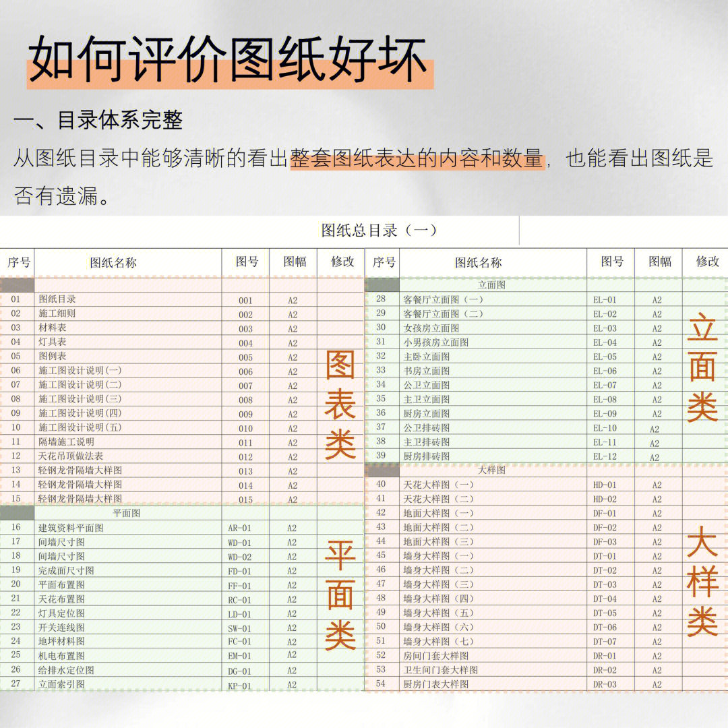
Task: Select the row name "图例表"
Action: point(52,356)
